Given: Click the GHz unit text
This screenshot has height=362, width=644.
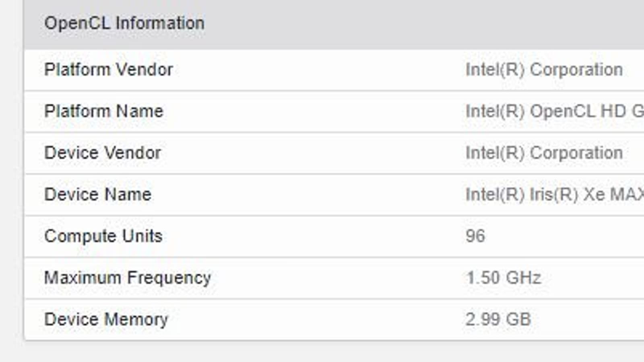Looking at the screenshot, I should (x=523, y=278).
